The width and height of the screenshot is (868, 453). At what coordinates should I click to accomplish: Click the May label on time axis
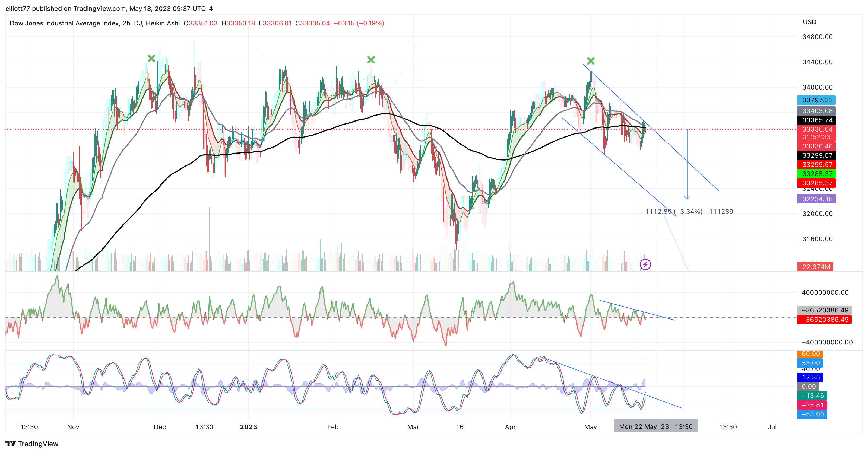[590, 427]
